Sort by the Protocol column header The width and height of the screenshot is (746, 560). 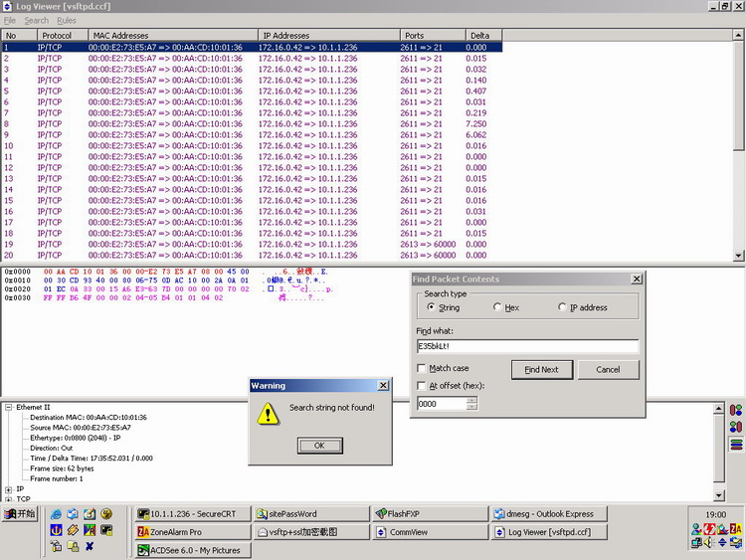coord(63,35)
